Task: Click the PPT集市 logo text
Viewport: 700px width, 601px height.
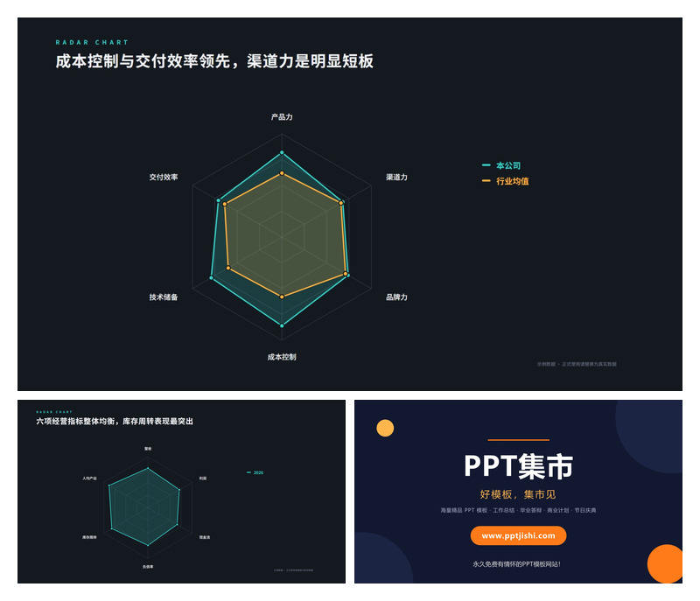Action: pyautogui.click(x=518, y=466)
